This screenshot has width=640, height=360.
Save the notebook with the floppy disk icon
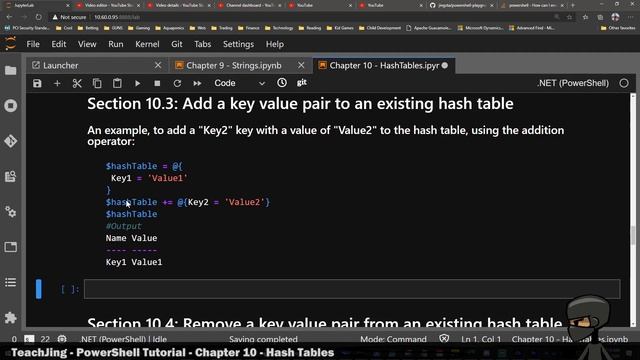(37, 83)
